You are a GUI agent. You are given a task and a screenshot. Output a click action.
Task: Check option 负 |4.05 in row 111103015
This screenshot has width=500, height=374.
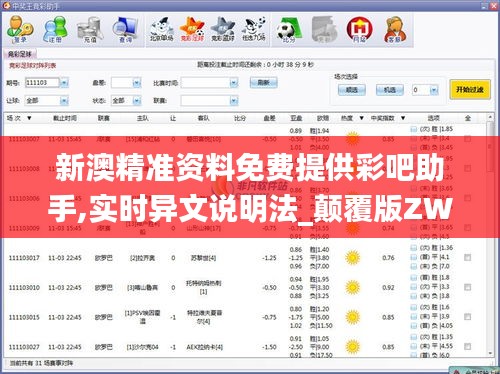(414, 326)
